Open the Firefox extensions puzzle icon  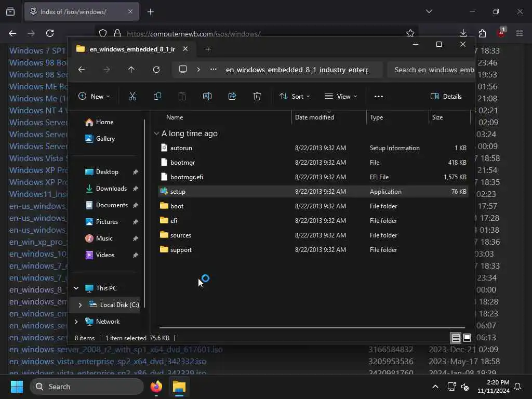coord(482,33)
